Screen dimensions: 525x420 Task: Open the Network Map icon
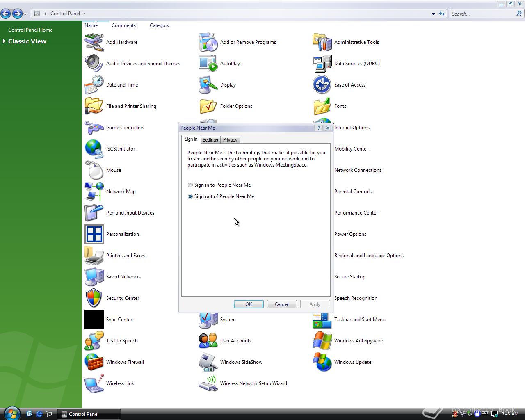coord(94,192)
